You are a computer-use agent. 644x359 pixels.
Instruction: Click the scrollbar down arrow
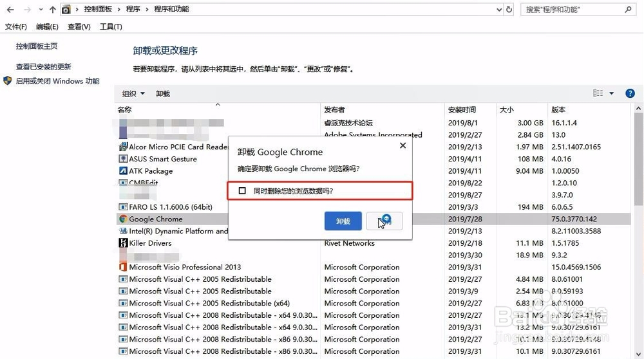point(638,354)
